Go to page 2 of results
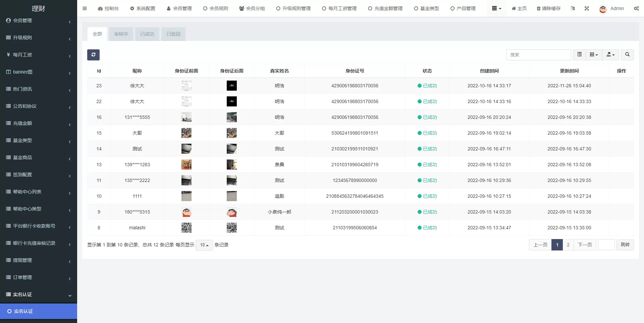 568,245
